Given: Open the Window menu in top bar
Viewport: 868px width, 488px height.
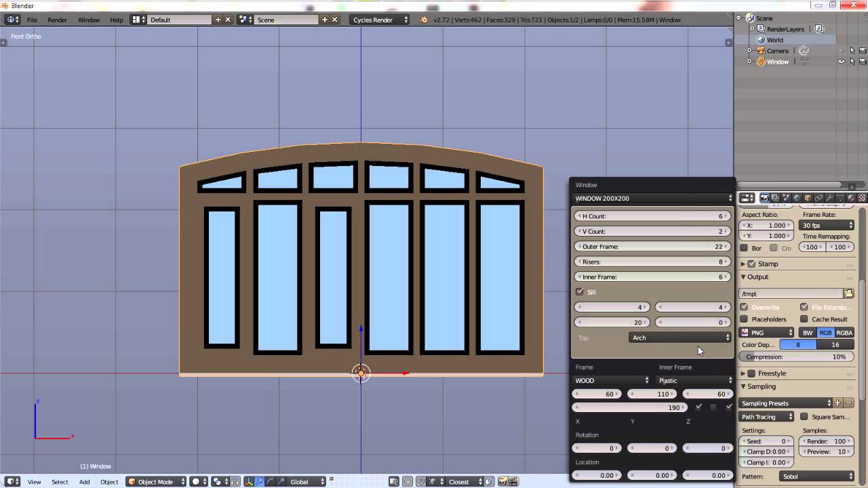Looking at the screenshot, I should [x=89, y=20].
